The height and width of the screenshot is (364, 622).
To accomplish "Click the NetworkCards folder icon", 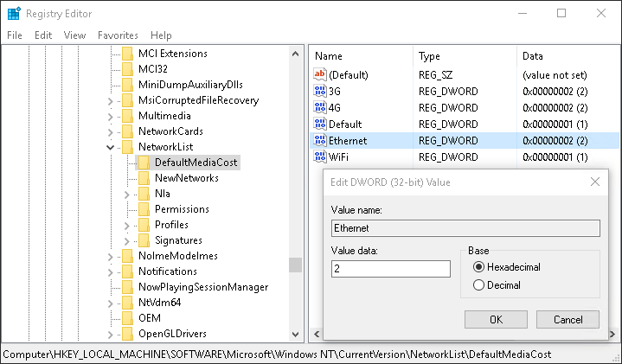I will click(128, 131).
